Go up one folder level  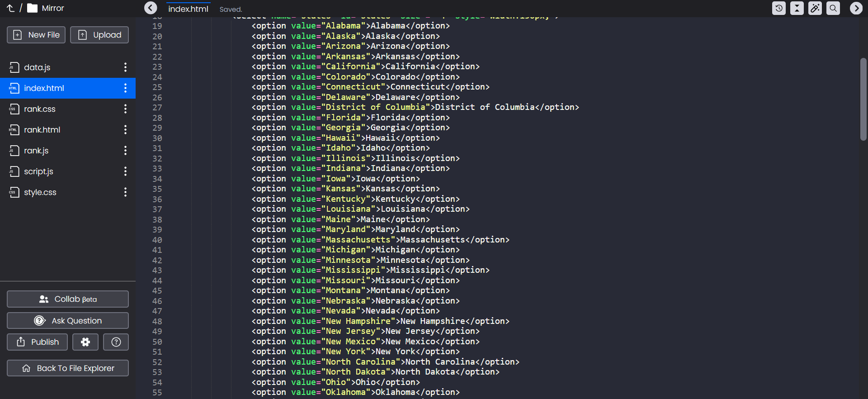pyautogui.click(x=10, y=8)
